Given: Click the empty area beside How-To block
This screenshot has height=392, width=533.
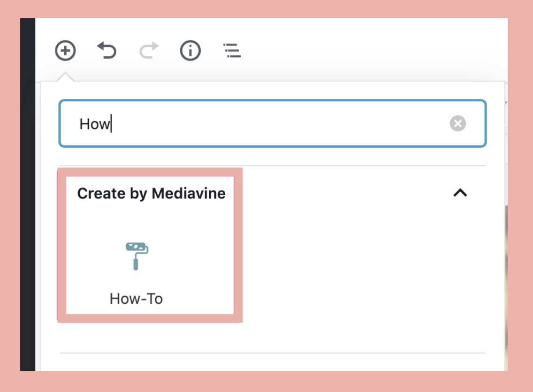Looking at the screenshot, I should point(357,263).
